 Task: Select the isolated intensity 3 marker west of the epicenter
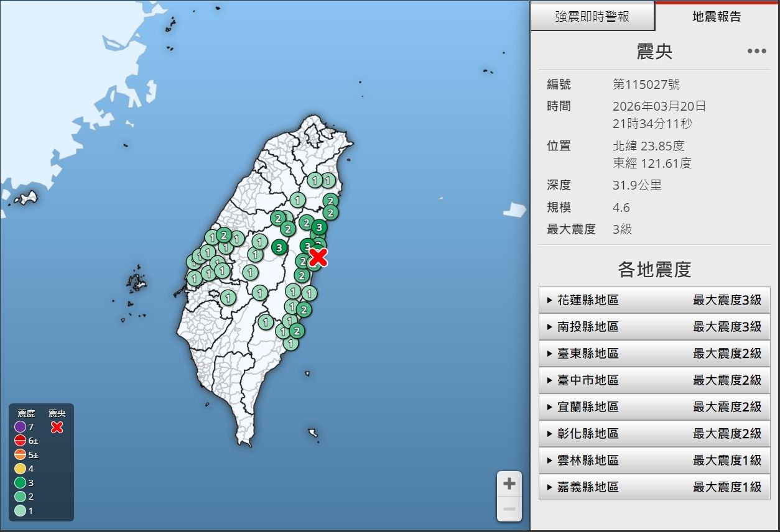[x=279, y=247]
